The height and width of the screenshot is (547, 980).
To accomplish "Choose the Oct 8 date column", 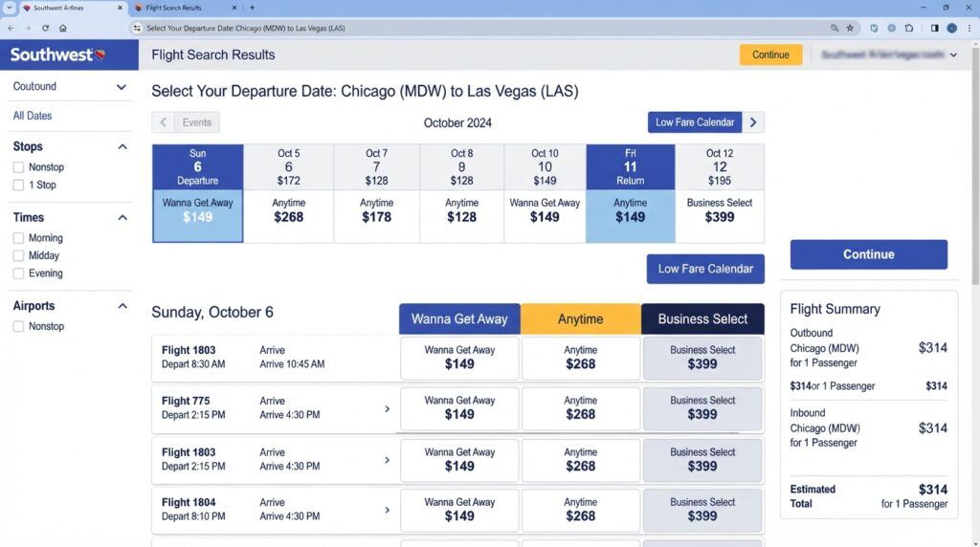I will (462, 193).
